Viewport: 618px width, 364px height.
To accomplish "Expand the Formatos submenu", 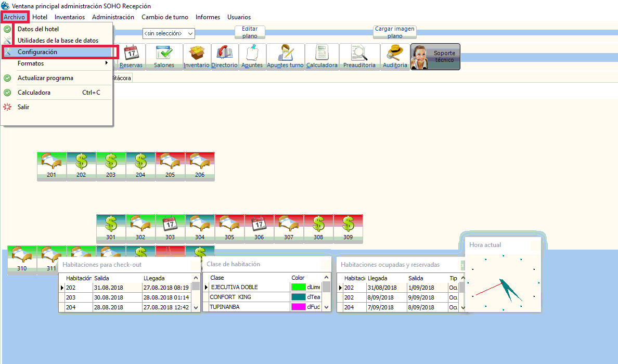I will (57, 63).
